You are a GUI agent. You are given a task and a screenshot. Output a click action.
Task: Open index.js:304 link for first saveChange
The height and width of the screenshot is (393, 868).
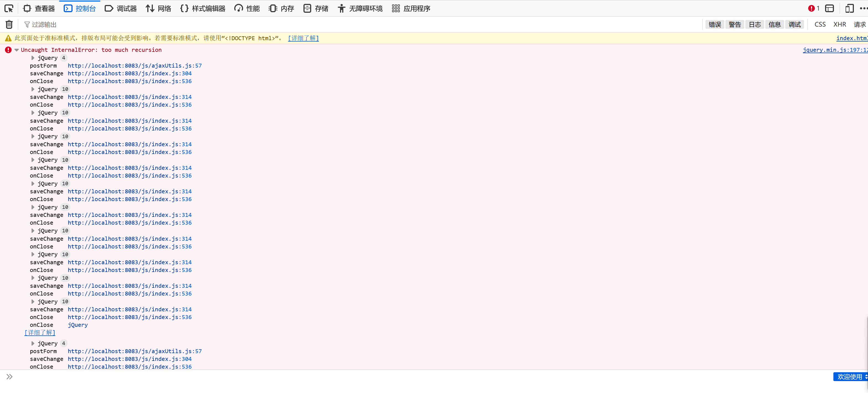(130, 73)
